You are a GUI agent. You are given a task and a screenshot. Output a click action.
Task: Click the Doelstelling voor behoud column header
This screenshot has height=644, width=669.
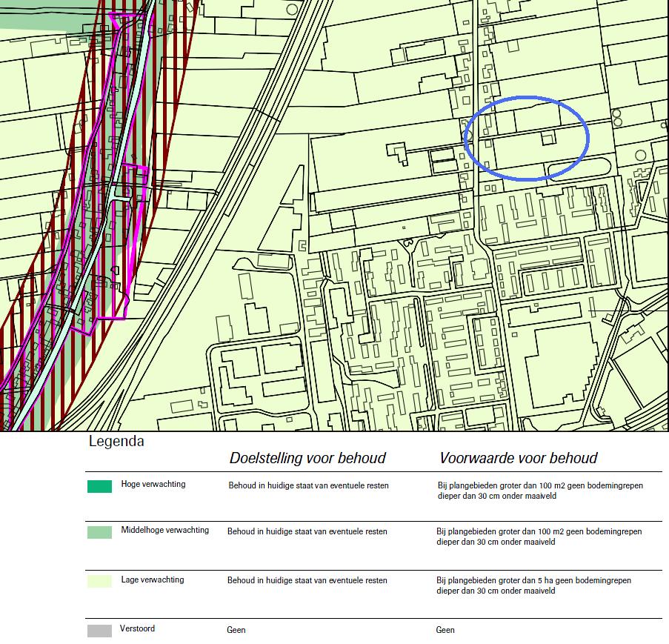click(307, 458)
